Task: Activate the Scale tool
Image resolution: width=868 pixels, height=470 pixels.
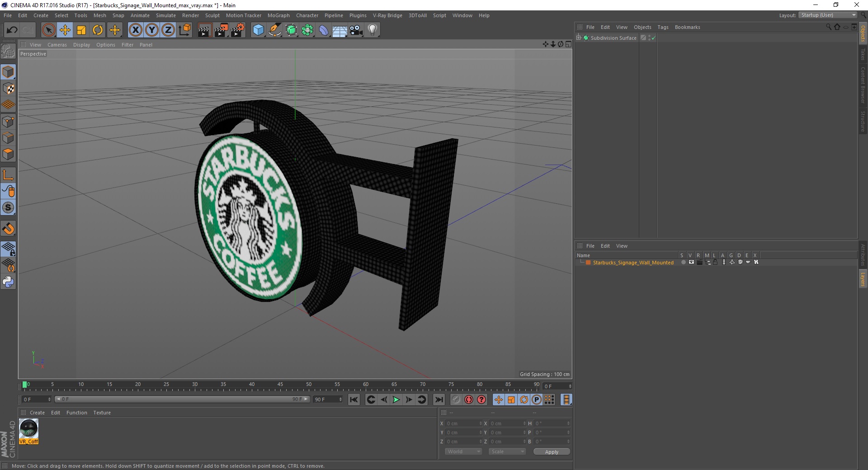Action: 81,30
